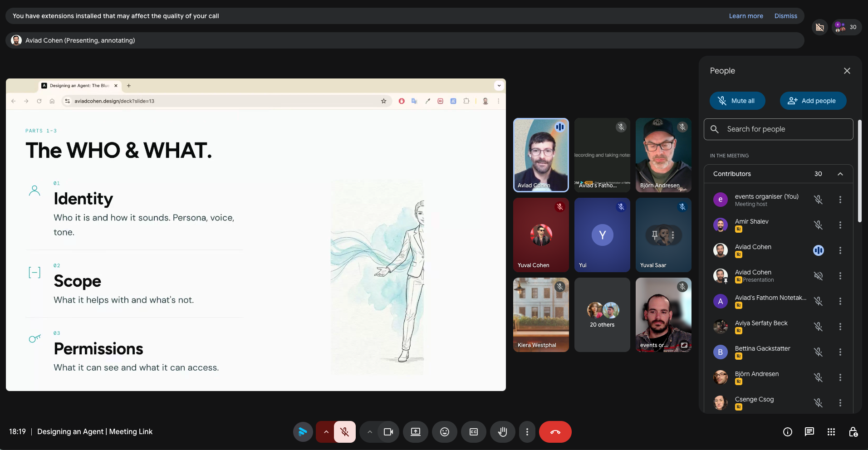868x450 pixels.
Task: Click Learn more in the extensions banner
Action: (x=746, y=16)
